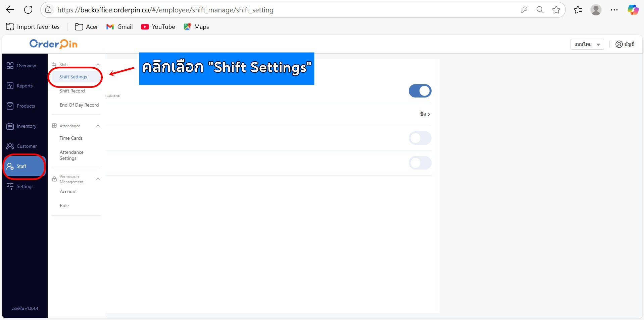The width and height of the screenshot is (644, 320).
Task: Click the Attendance section grid icon
Action: pyautogui.click(x=54, y=126)
